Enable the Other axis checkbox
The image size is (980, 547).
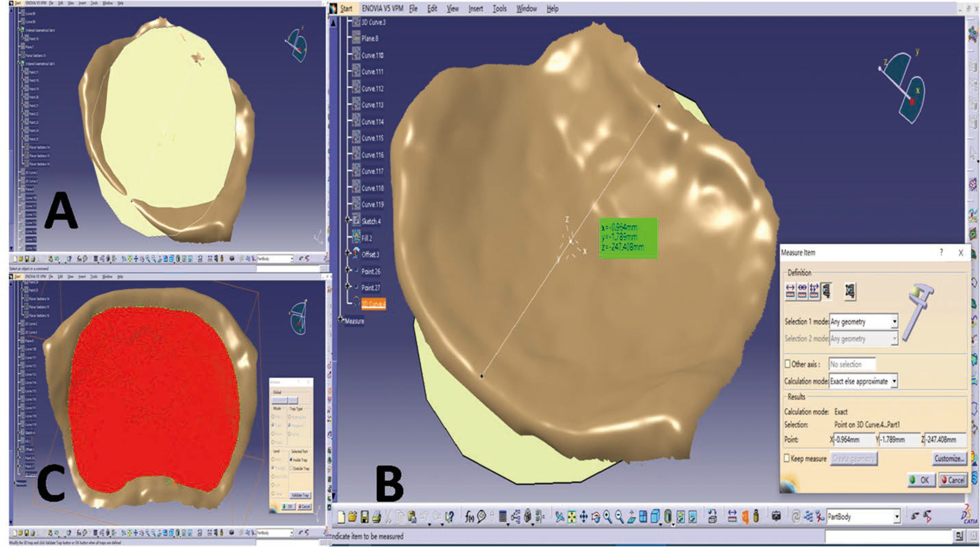(x=788, y=364)
